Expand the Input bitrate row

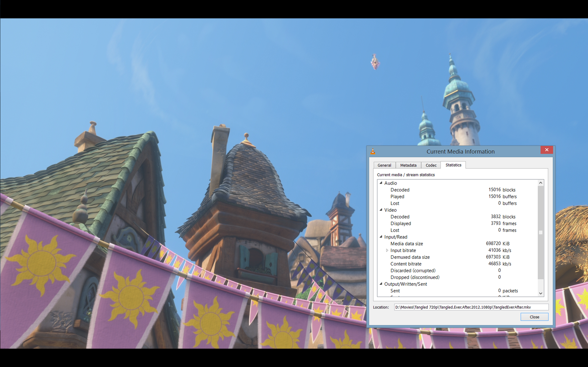(x=387, y=250)
